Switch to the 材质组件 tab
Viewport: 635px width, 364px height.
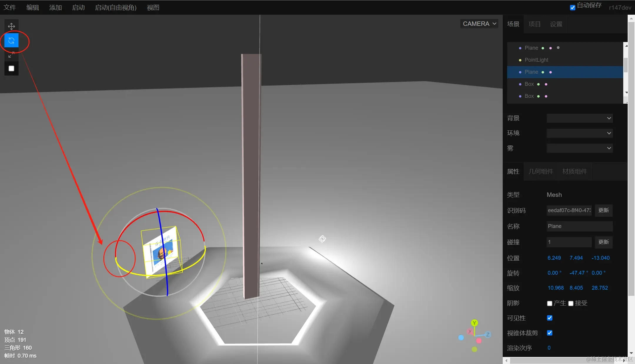coord(574,172)
